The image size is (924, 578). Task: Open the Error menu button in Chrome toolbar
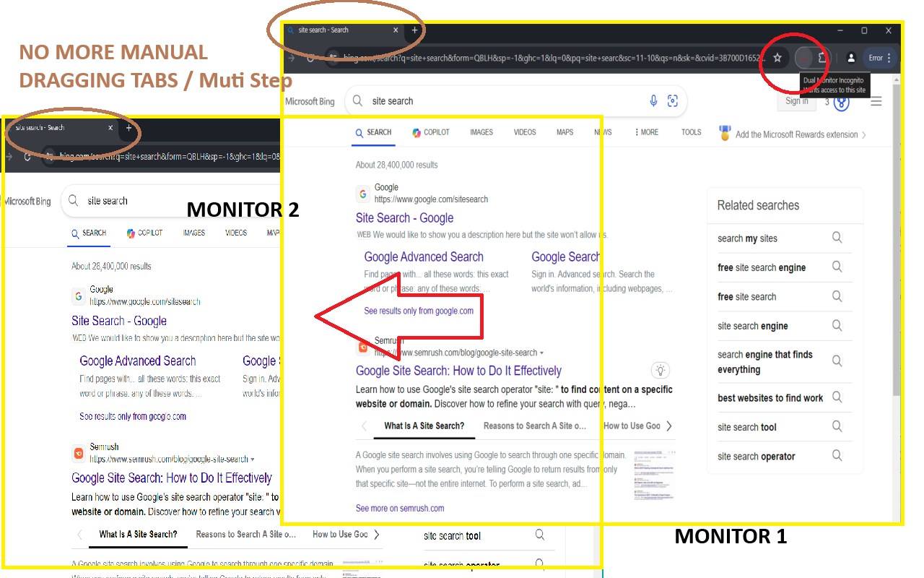(881, 58)
